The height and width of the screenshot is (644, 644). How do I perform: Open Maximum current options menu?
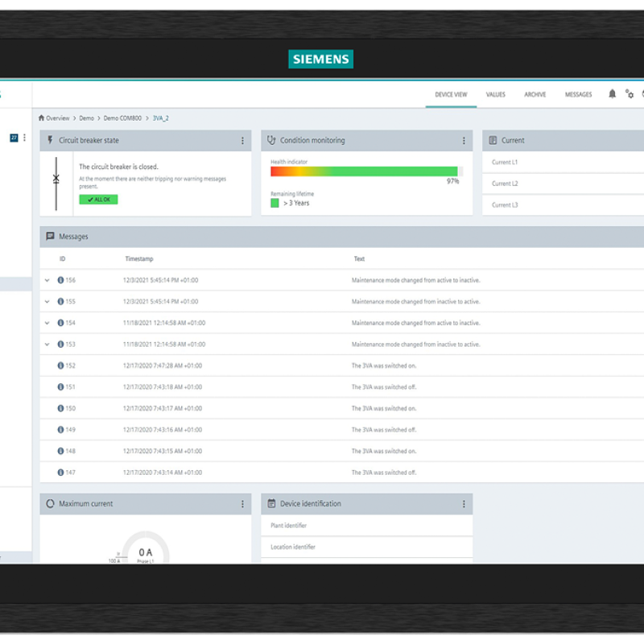tap(242, 504)
